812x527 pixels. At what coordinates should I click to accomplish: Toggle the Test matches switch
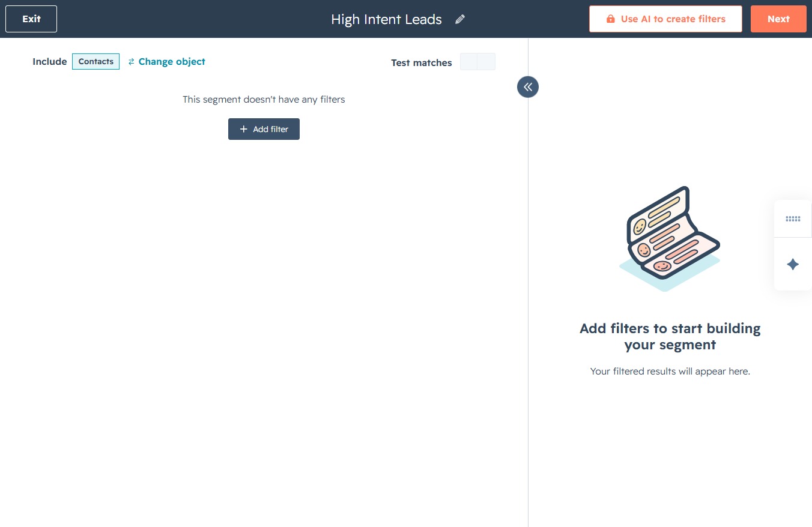click(x=477, y=62)
